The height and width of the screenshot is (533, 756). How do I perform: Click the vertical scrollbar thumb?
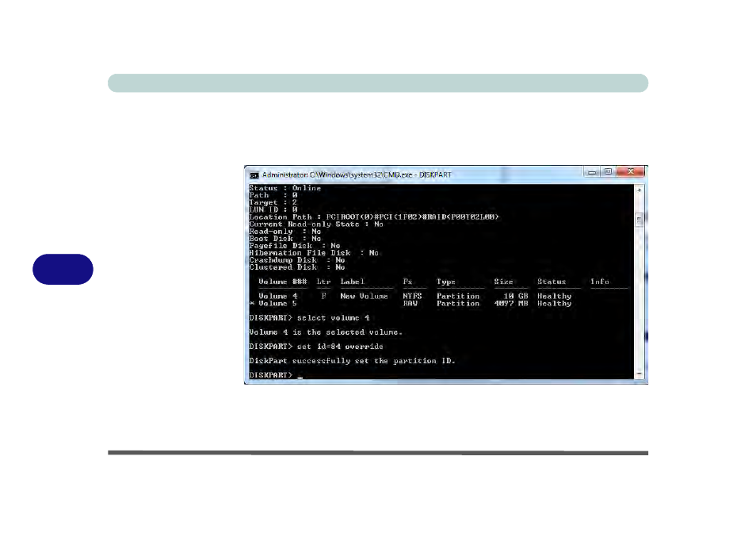pos(639,220)
